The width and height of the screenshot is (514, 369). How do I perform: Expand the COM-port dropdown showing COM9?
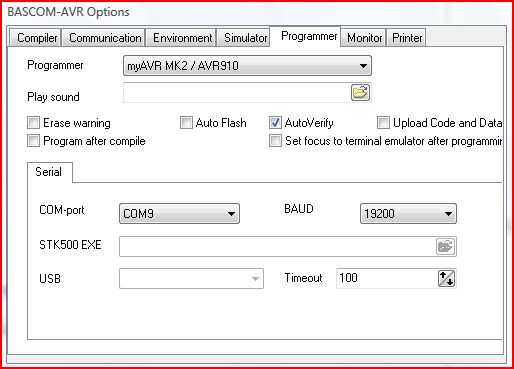[179, 213]
